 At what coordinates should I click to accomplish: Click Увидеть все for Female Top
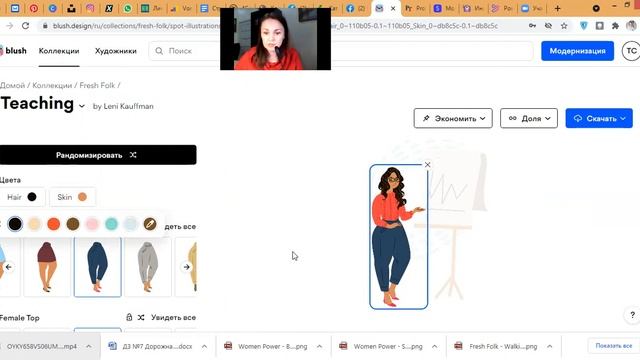pos(173,317)
